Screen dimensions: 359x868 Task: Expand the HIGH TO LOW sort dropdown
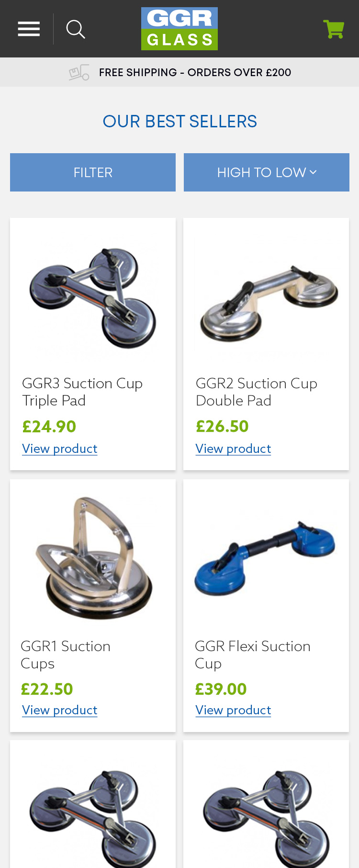pyautogui.click(x=267, y=172)
